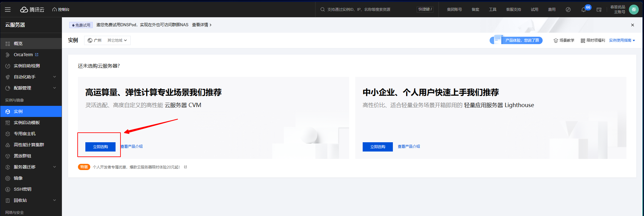The width and height of the screenshot is (644, 216).
Task: Expand the 自动化助手 sidebar group
Action: point(31,77)
